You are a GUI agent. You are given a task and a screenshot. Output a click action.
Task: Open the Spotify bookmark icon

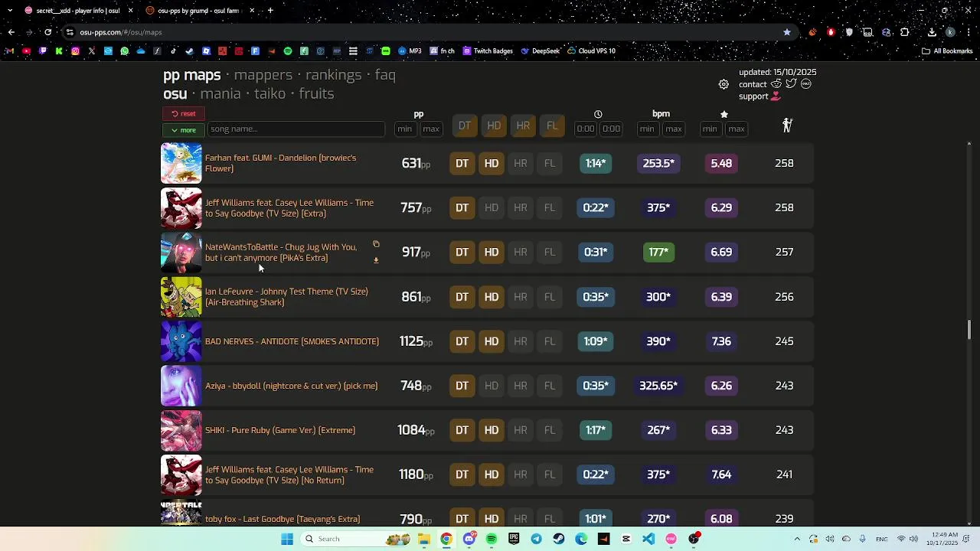coord(288,51)
